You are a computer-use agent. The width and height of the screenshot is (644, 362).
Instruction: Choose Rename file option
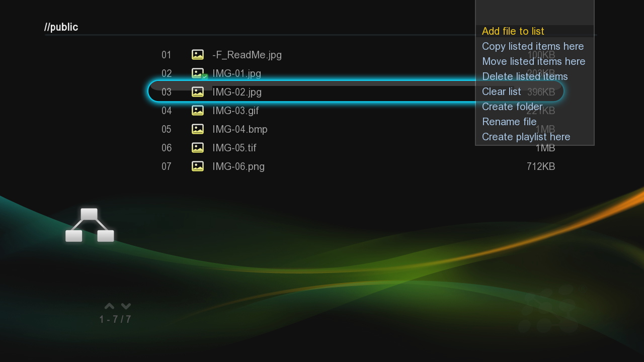click(509, 122)
